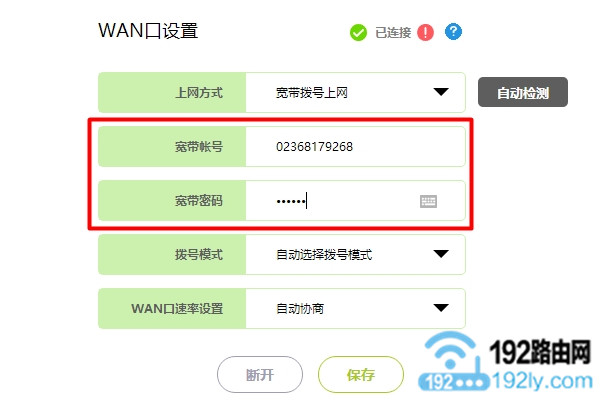This screenshot has height=420, width=600.
Task: Expand the WAN口速率设置 dropdown arrow
Action: pyautogui.click(x=441, y=308)
